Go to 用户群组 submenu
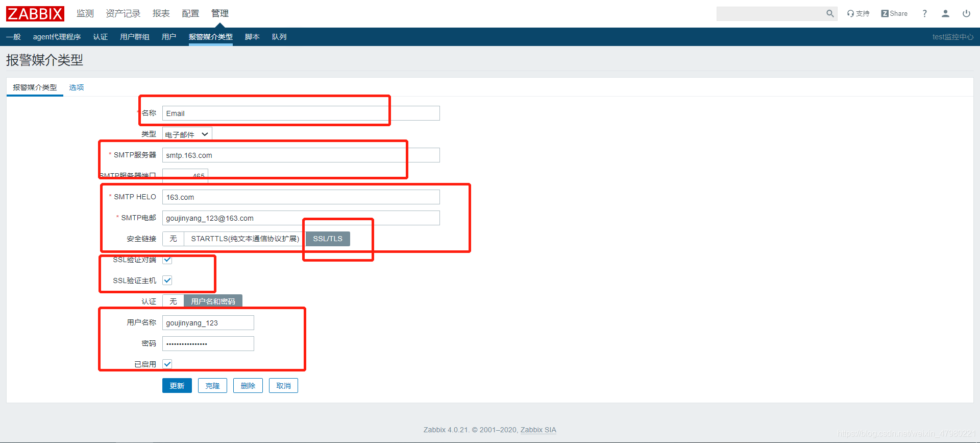The height and width of the screenshot is (443, 980). 135,37
